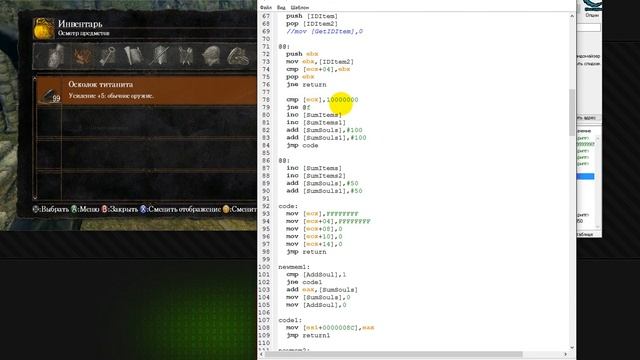Image resolution: width=640 pixels, height=360 pixels.
Task: Click the 'mov [ecx+08],0' line
Action: [314, 229]
